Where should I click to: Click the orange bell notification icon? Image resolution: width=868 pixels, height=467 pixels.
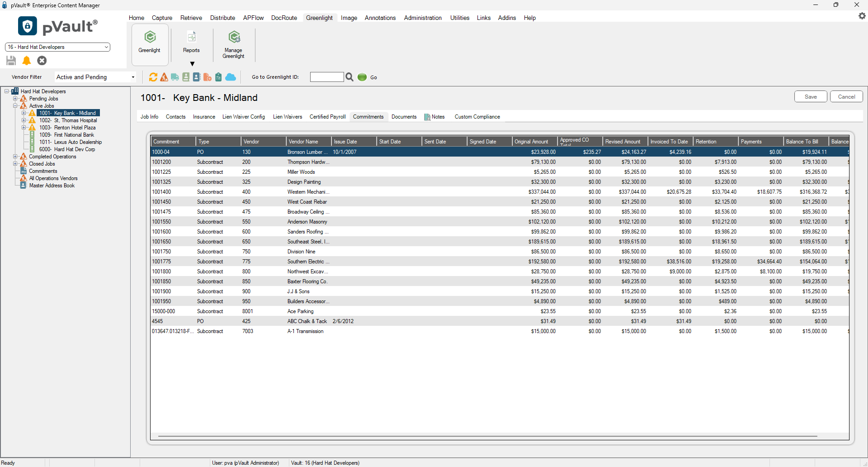(27, 61)
